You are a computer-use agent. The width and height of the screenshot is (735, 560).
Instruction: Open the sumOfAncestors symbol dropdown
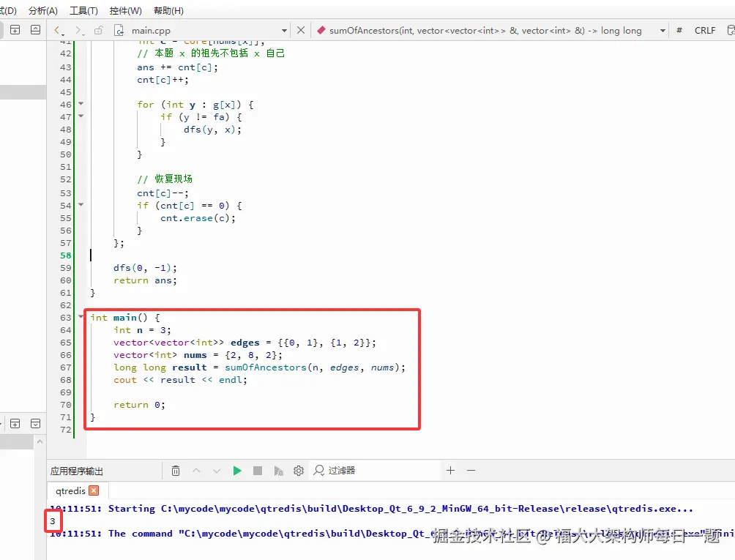[x=663, y=31]
